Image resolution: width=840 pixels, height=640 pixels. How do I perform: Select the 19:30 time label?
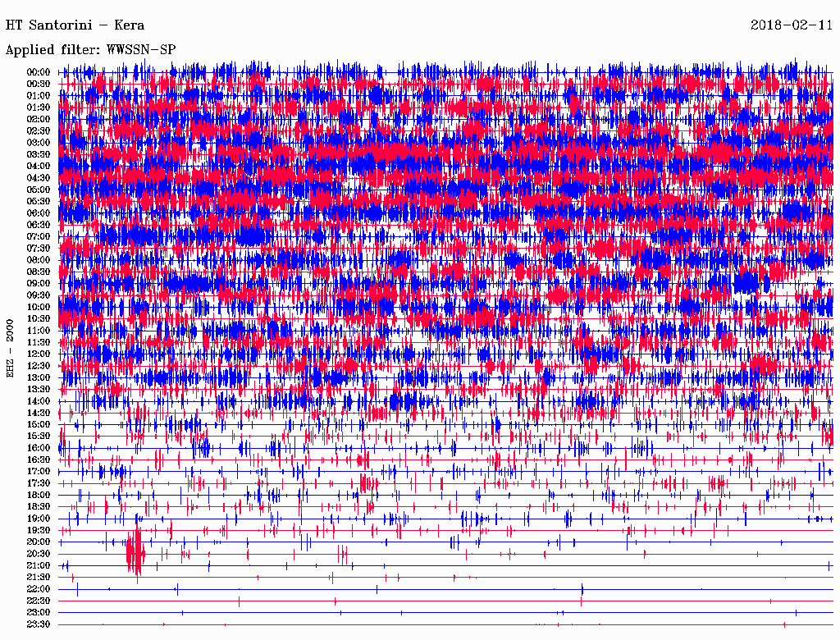(38, 531)
